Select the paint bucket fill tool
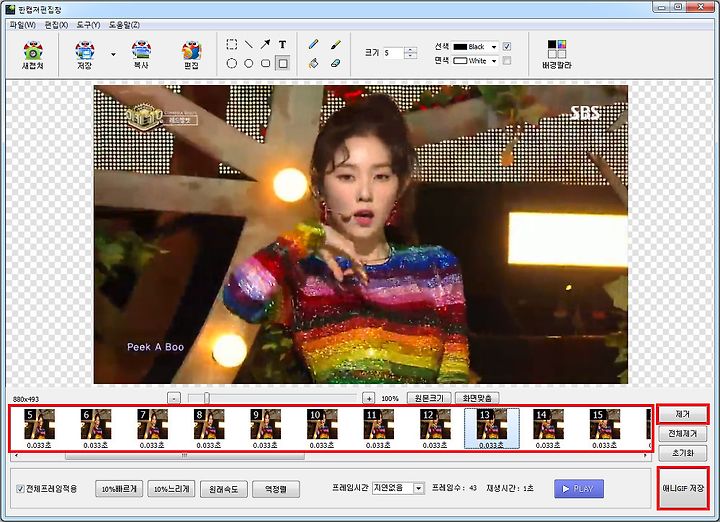 coord(314,63)
